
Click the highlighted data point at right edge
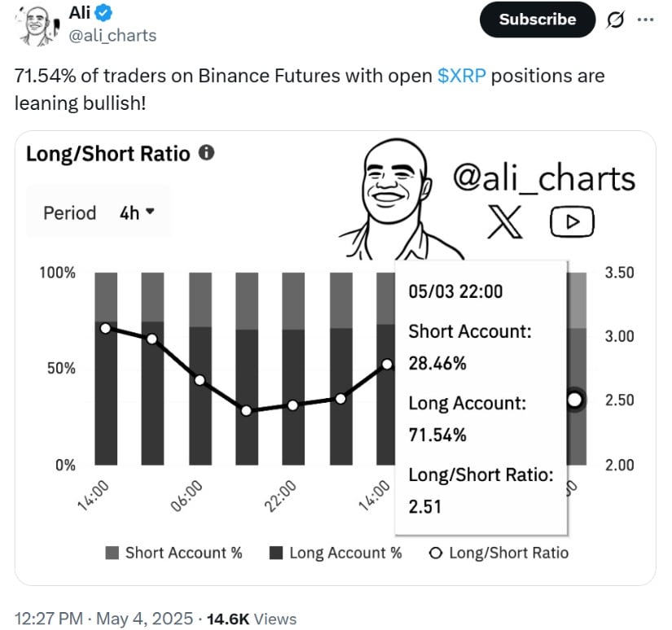(575, 400)
